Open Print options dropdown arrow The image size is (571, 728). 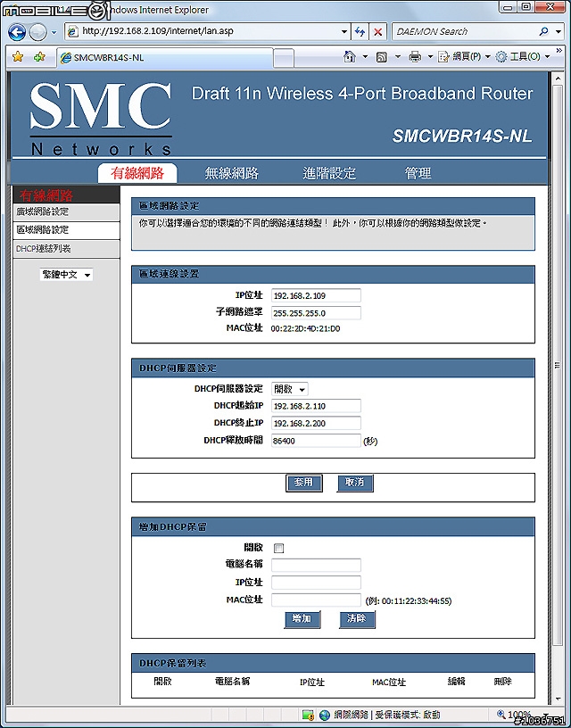click(430, 57)
